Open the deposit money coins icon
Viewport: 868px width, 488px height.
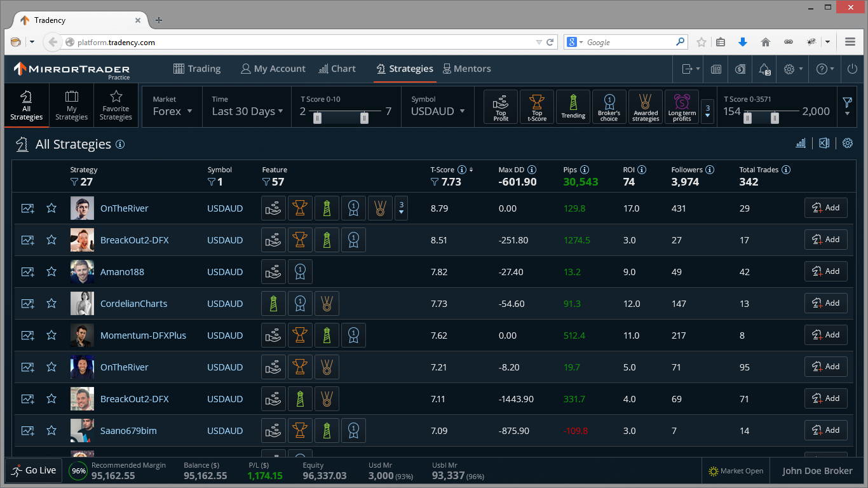[740, 69]
